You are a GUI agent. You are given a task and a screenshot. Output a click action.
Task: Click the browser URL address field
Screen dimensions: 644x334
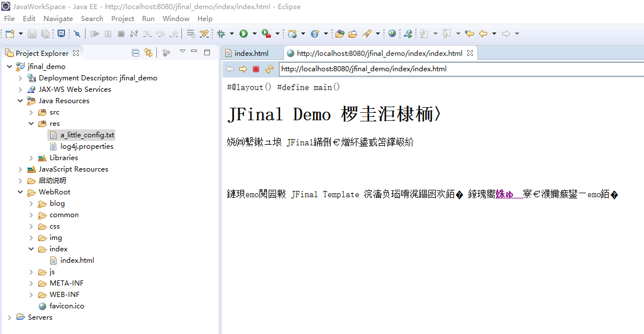coord(461,69)
